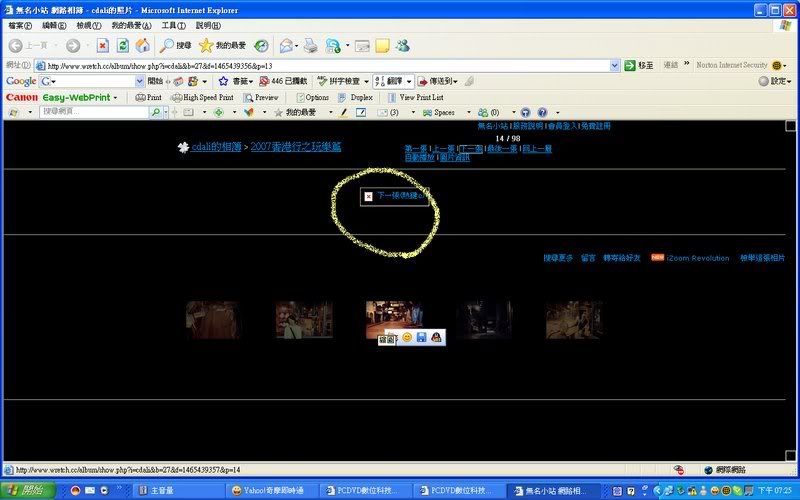This screenshot has width=800, height=500.
Task: Refresh the page with green arrows icon
Action: point(123,46)
